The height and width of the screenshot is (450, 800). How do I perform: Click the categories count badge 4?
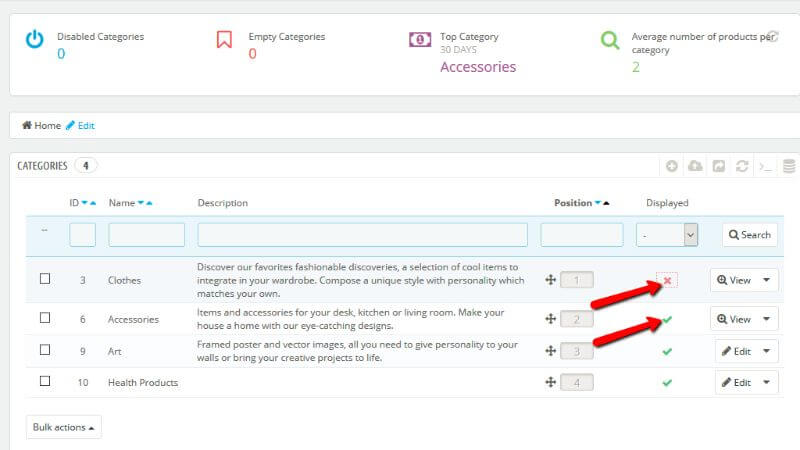[86, 165]
